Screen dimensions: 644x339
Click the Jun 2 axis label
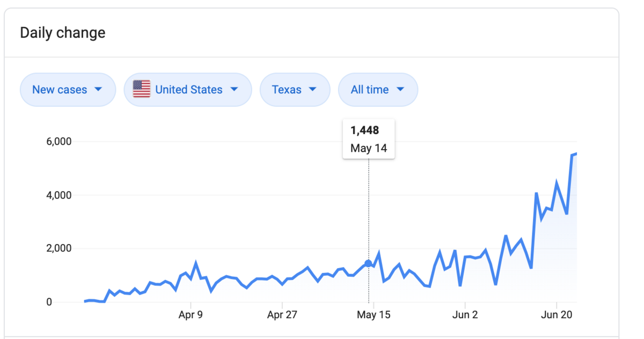click(465, 315)
